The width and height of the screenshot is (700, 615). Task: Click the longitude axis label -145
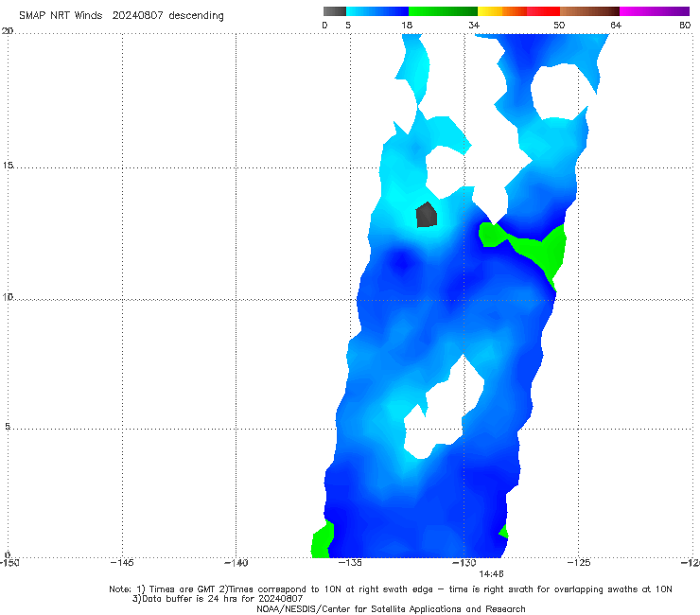coord(122,562)
